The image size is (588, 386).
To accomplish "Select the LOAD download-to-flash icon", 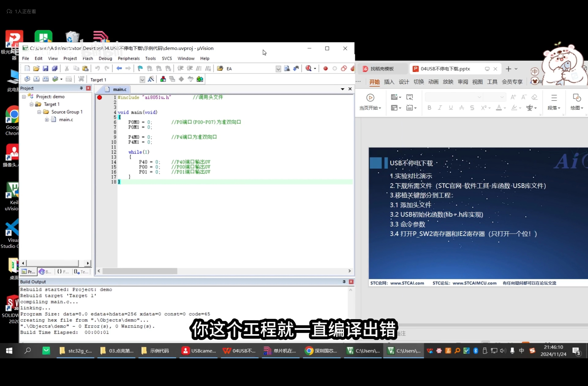I will click(x=81, y=79).
